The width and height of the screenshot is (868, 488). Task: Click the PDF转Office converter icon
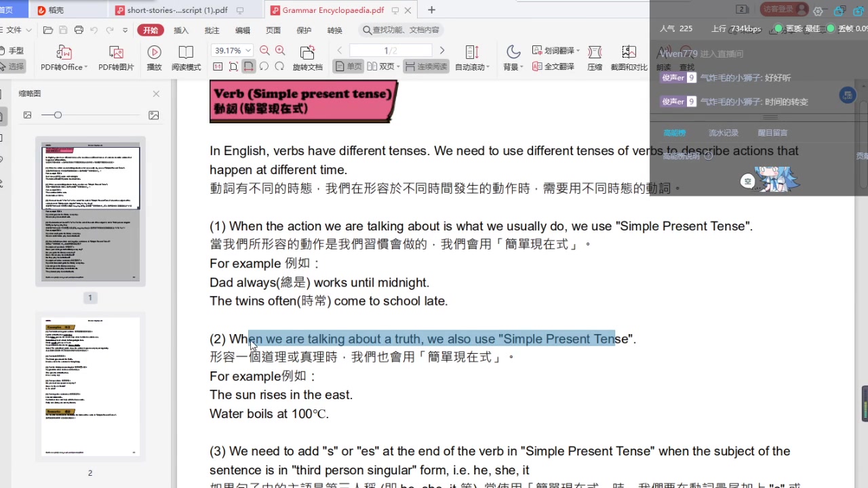[x=63, y=52]
